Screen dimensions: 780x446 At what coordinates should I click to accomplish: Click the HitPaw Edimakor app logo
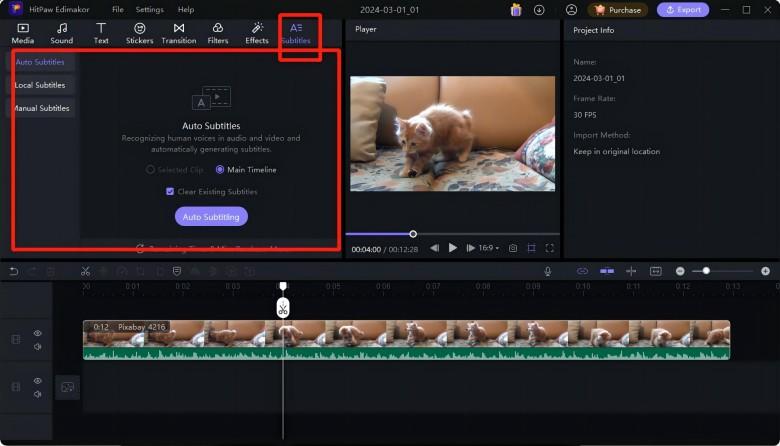tap(16, 8)
